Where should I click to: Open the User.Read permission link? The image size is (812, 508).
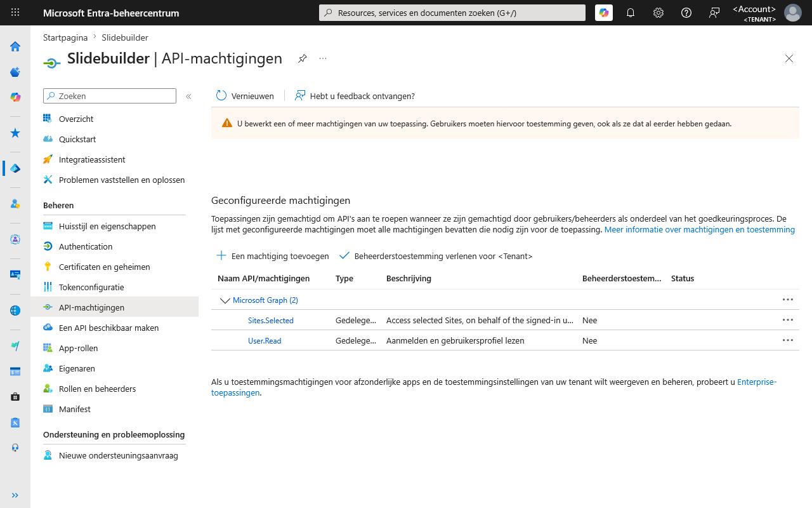pyautogui.click(x=265, y=341)
